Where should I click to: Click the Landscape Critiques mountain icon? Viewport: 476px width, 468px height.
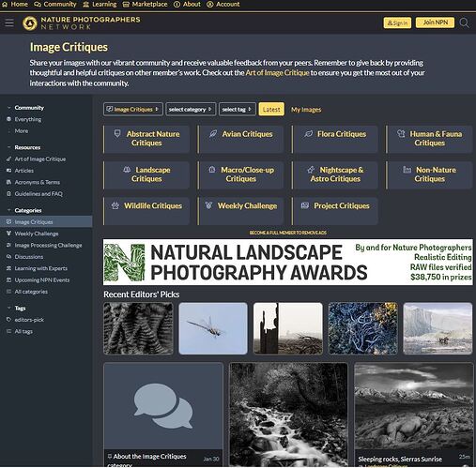[x=127, y=170]
